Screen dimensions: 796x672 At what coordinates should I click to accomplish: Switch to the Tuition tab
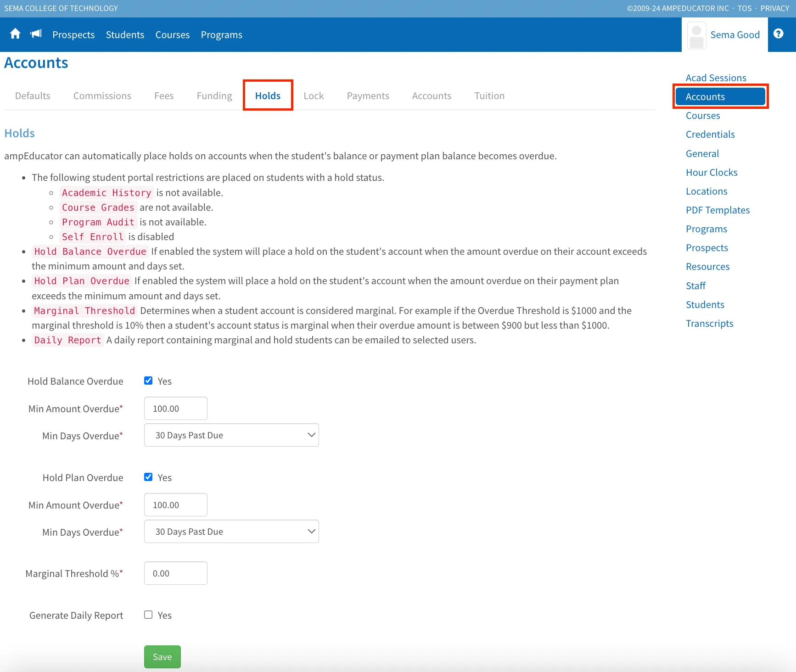click(x=489, y=96)
